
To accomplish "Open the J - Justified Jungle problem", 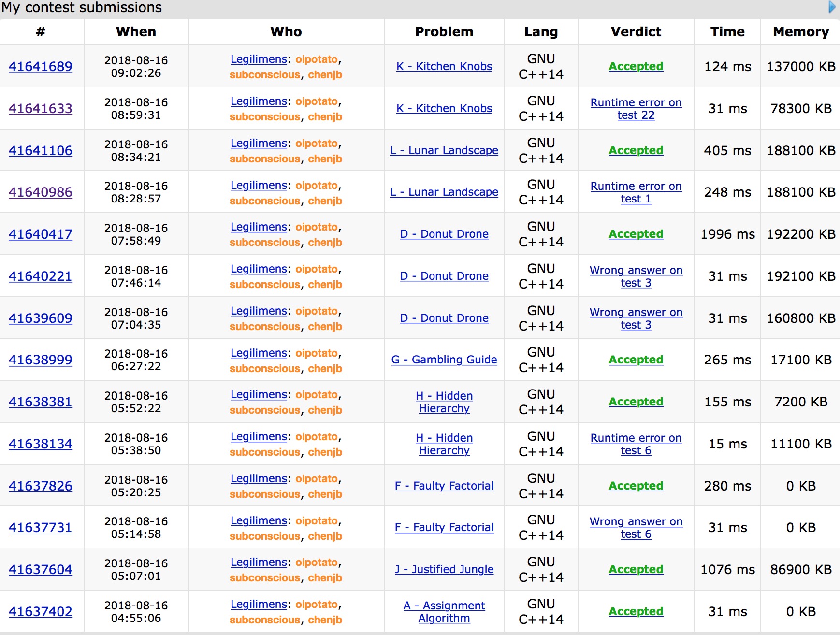I will coord(444,569).
